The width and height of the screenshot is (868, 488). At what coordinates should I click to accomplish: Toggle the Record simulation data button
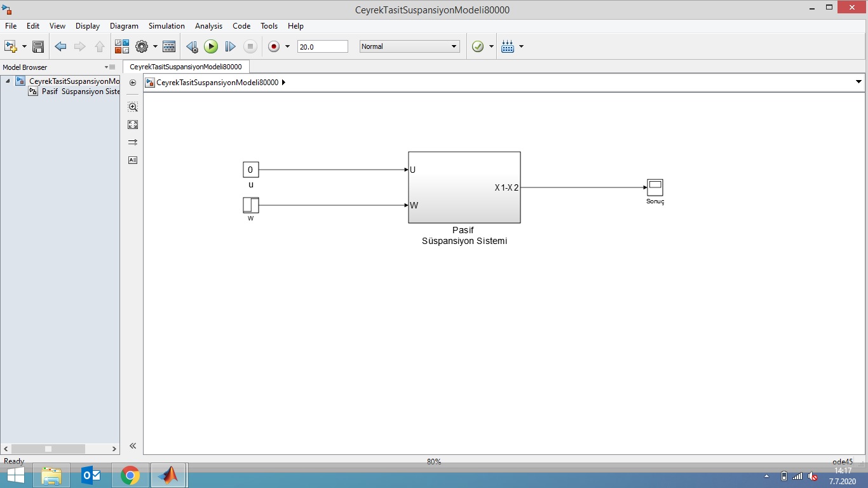coord(274,46)
